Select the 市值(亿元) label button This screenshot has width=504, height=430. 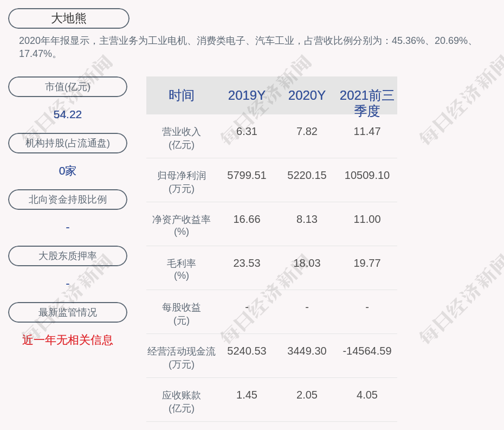[x=68, y=87]
